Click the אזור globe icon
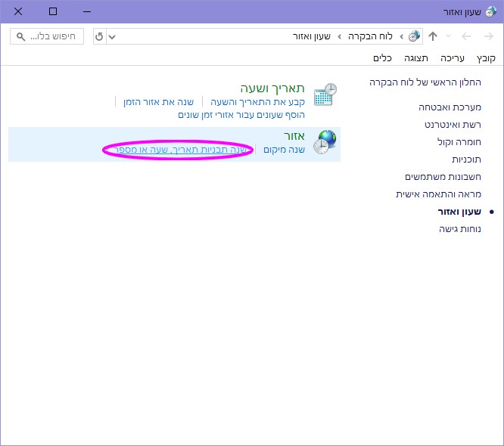 pos(325,142)
